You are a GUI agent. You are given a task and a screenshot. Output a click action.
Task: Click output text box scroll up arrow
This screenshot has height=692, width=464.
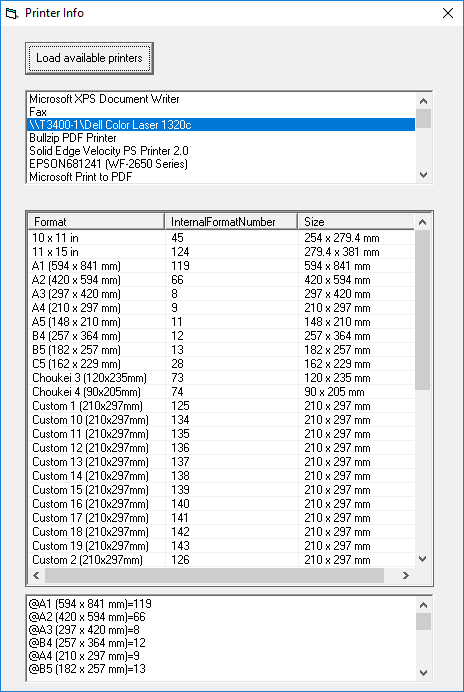423,605
